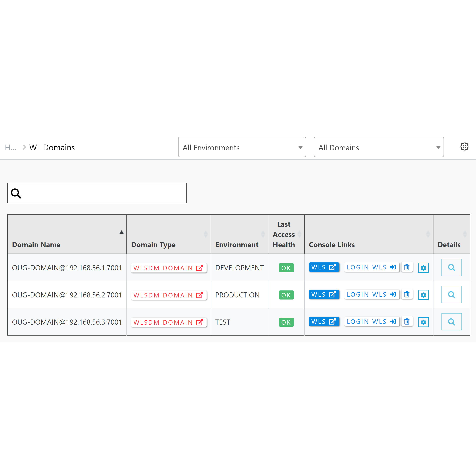Open the WLS console for the TEST domain
Image resolution: width=476 pixels, height=476 pixels.
tap(324, 322)
